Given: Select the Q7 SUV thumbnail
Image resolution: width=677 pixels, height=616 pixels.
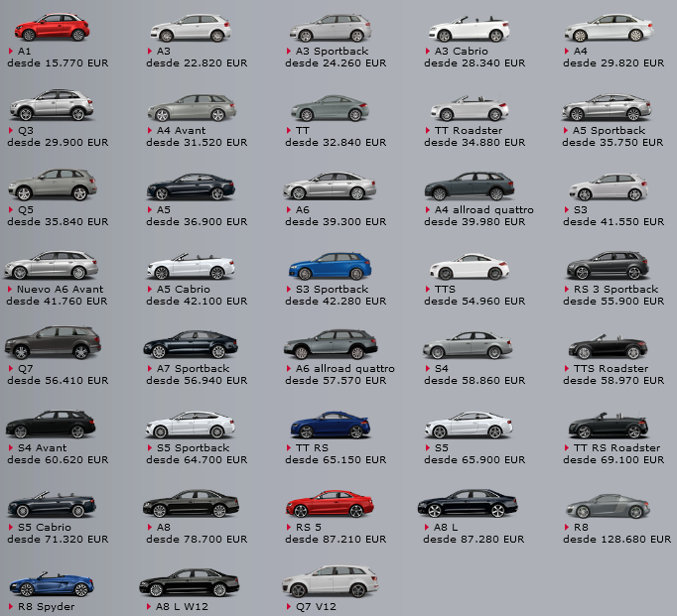Looking at the screenshot, I should [53, 343].
